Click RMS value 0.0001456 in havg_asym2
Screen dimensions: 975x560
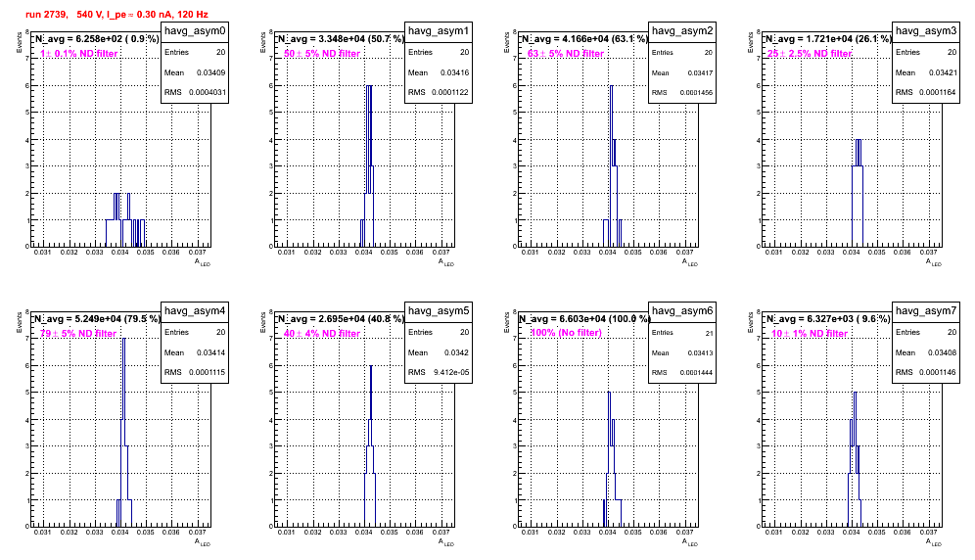[x=696, y=92]
